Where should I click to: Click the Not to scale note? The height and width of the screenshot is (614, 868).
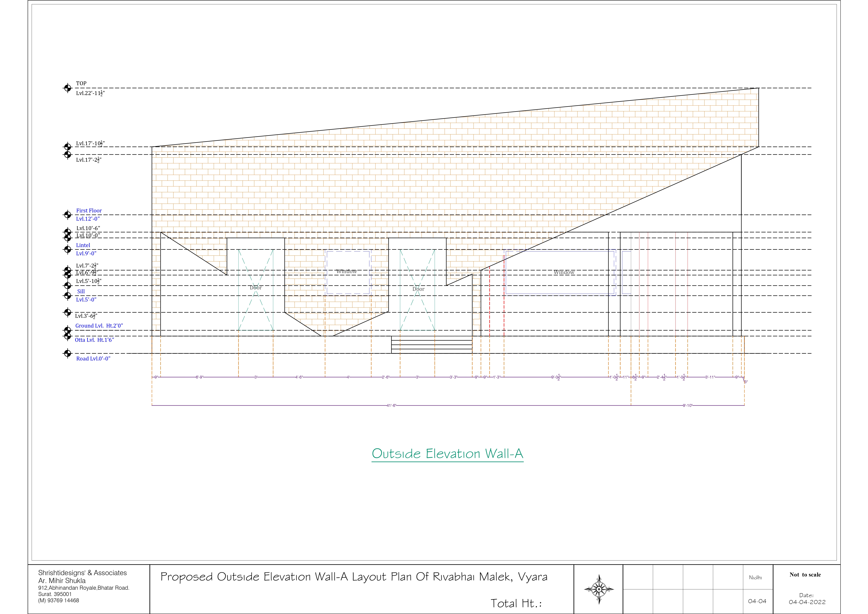805,575
